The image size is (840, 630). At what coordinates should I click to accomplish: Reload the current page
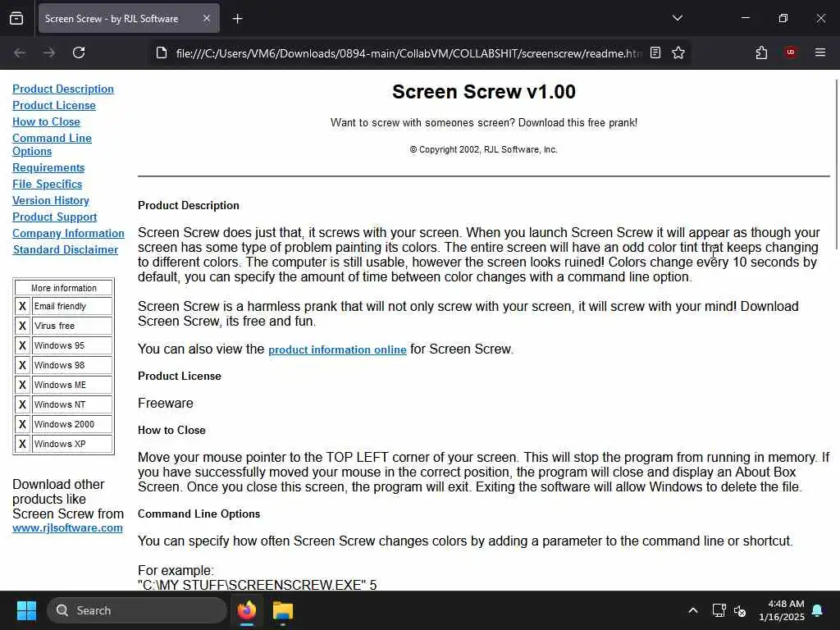pyautogui.click(x=79, y=52)
